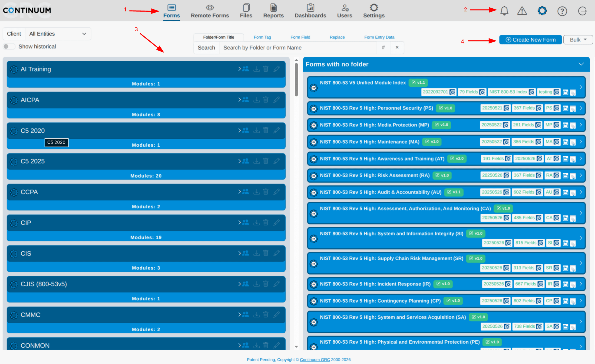
Task: Click the v1.1 version badge on Unified Module Index
Action: (x=418, y=82)
